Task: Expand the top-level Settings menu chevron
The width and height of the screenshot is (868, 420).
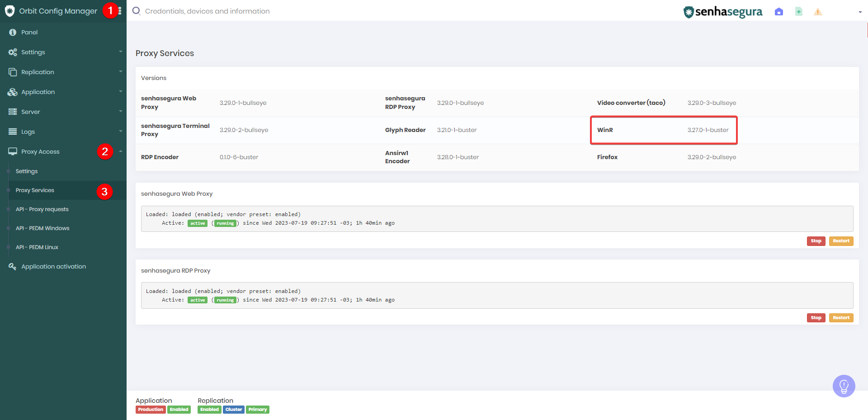Action: point(121,52)
